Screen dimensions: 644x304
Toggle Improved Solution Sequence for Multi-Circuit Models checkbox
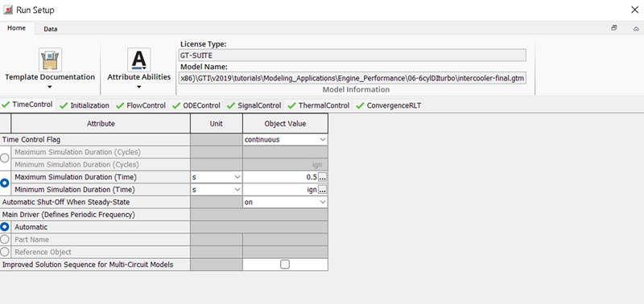tap(285, 265)
